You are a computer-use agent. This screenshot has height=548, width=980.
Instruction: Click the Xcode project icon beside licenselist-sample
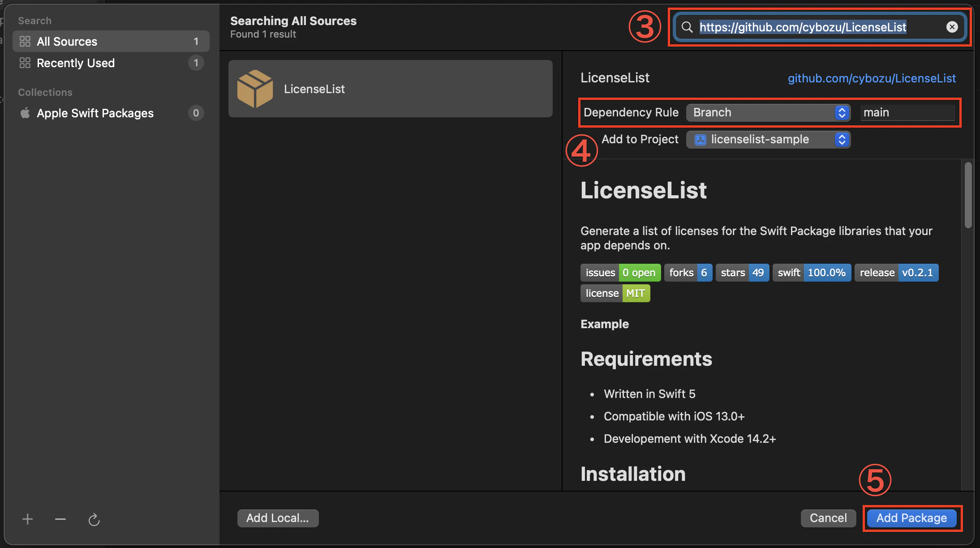pyautogui.click(x=700, y=140)
